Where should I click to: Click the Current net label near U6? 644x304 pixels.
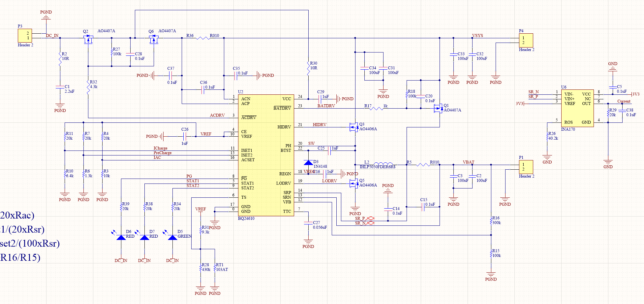tap(624, 101)
